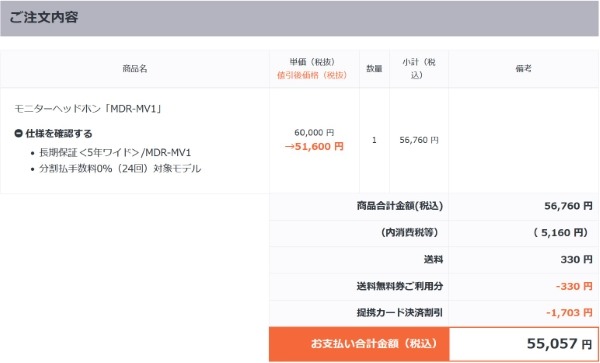Click the ご注文内容 section header
Image resolution: width=600 pixels, height=363 pixels.
pos(44,18)
